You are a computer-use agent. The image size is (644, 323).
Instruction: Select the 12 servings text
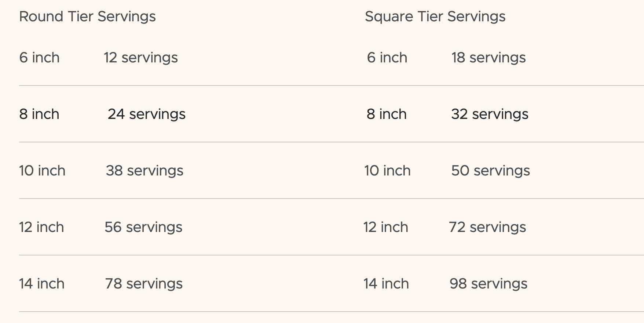[140, 58]
